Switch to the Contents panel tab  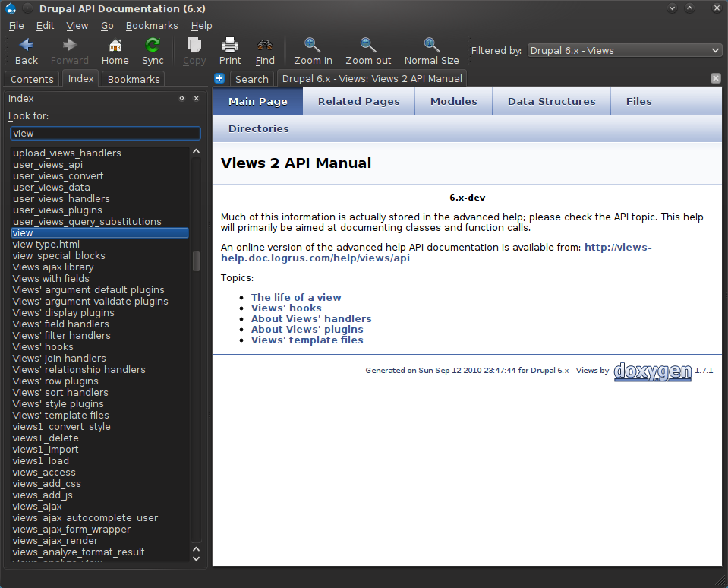pos(32,79)
